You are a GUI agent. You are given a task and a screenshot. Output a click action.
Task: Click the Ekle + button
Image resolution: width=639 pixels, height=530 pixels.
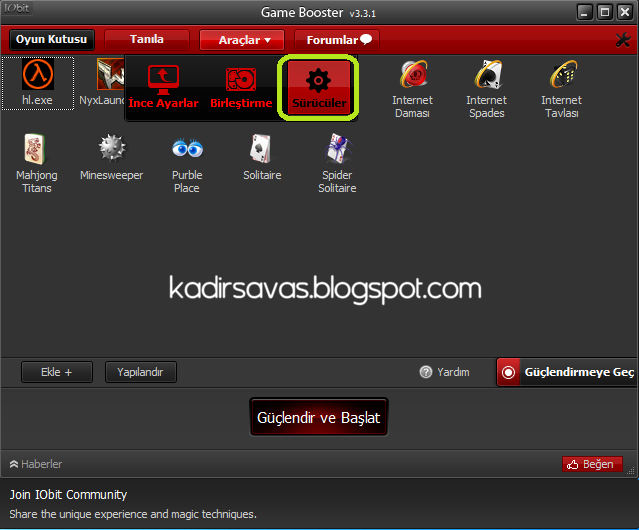point(57,372)
